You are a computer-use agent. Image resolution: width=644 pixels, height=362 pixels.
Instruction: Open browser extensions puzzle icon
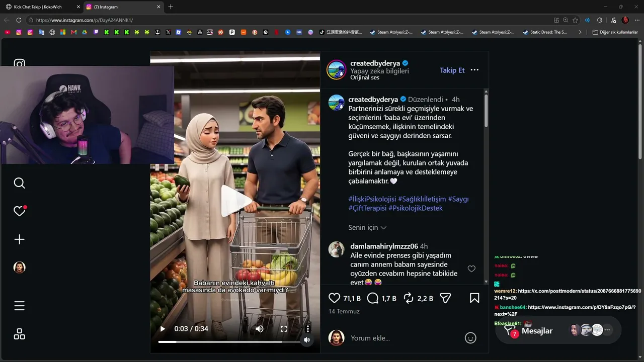(x=599, y=20)
